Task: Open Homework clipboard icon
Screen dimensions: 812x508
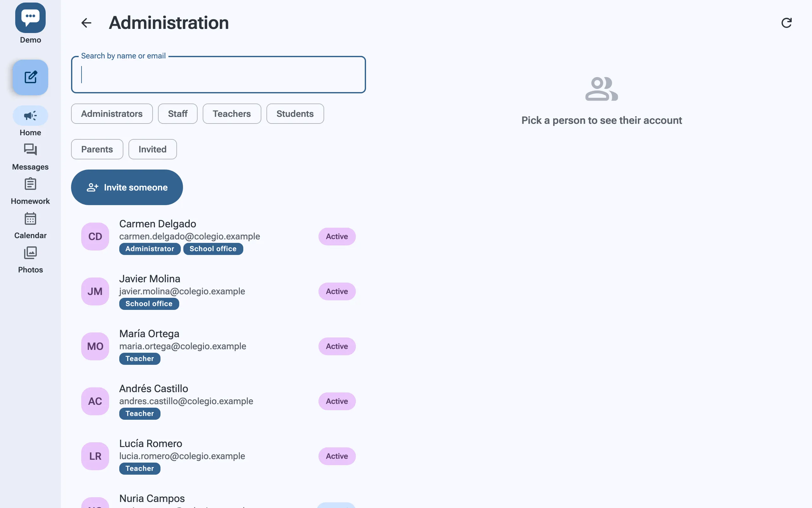Action: pyautogui.click(x=30, y=184)
